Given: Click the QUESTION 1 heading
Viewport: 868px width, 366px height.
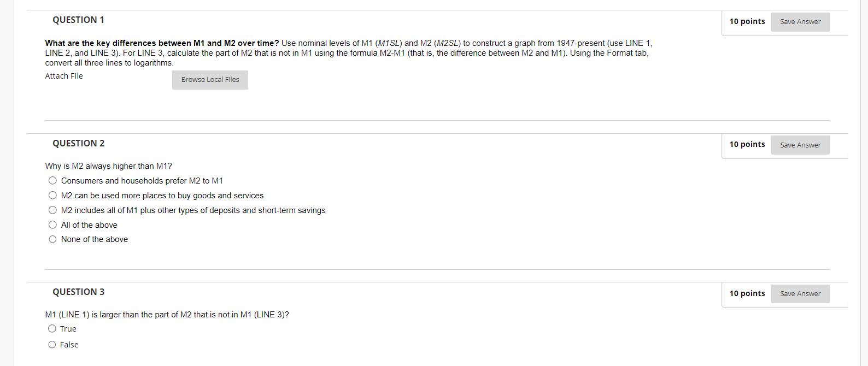Looking at the screenshot, I should (x=78, y=20).
